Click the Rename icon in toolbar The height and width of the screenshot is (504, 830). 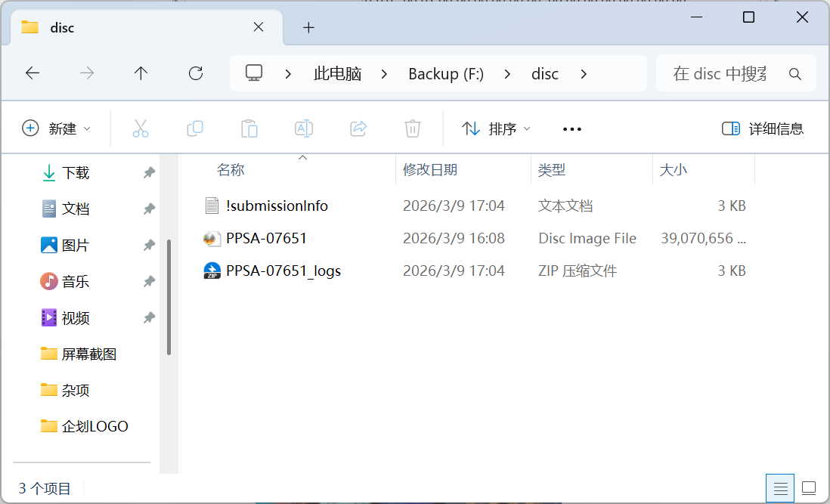304,128
